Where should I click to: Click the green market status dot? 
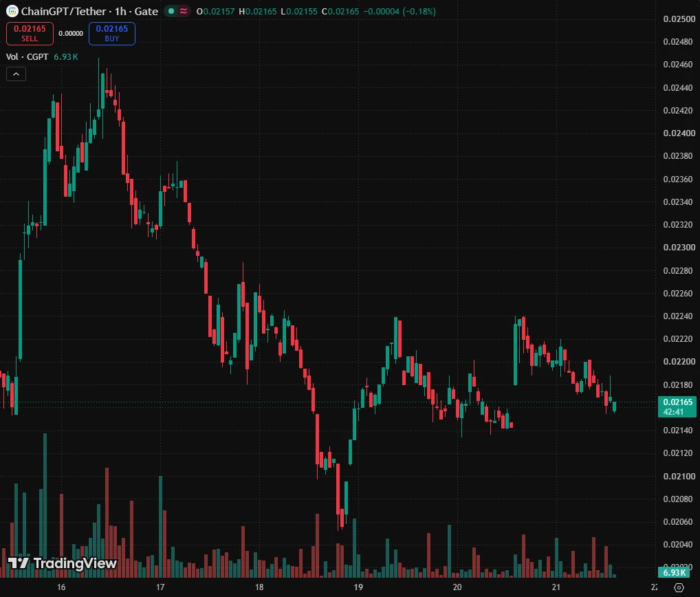click(x=171, y=11)
